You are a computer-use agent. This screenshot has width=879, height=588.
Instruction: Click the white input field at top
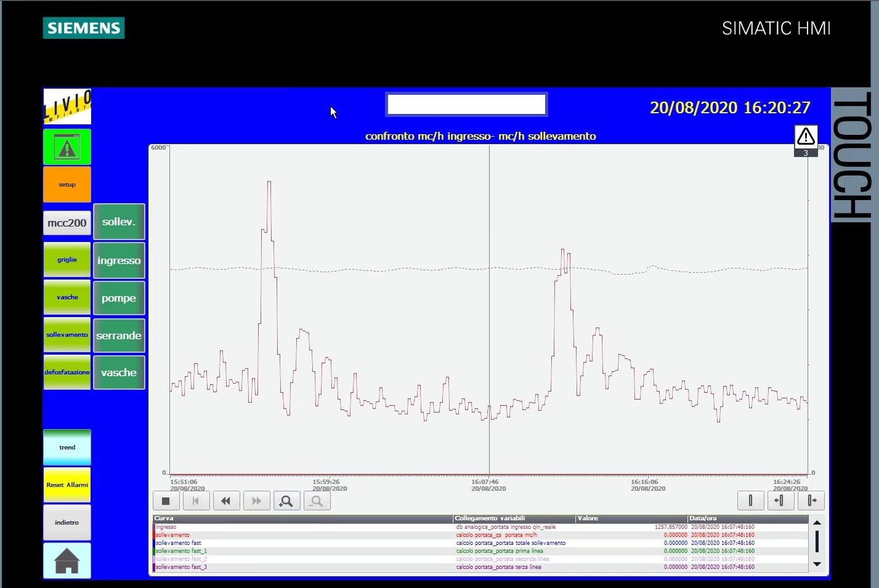pyautogui.click(x=466, y=105)
